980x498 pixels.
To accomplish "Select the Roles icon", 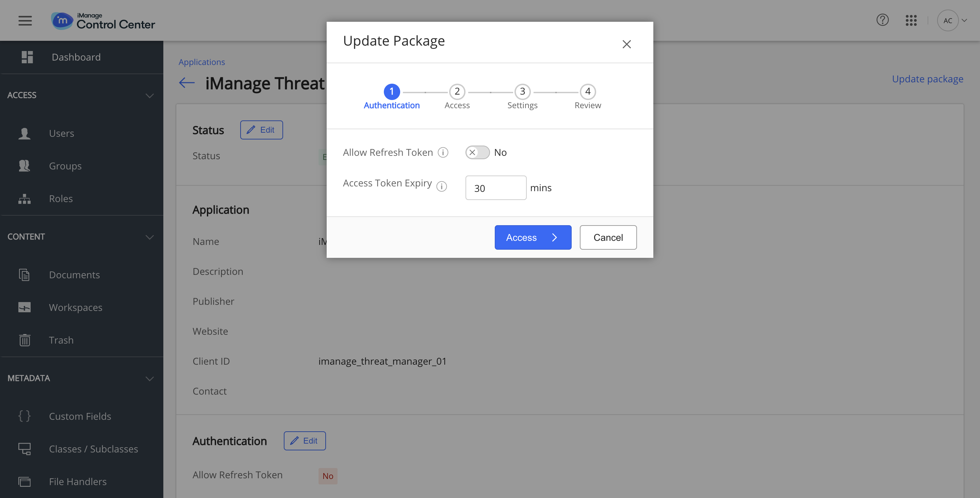I will tap(24, 199).
